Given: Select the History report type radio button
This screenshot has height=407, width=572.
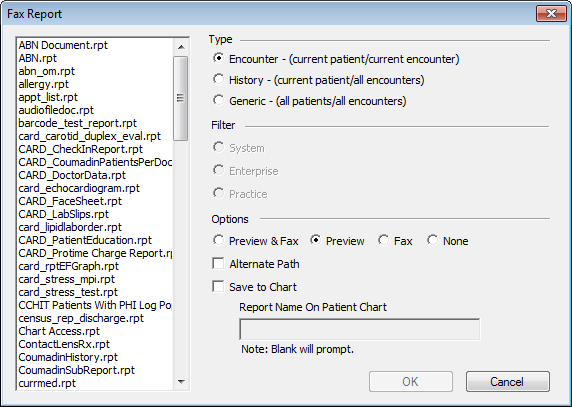Looking at the screenshot, I should pos(219,79).
